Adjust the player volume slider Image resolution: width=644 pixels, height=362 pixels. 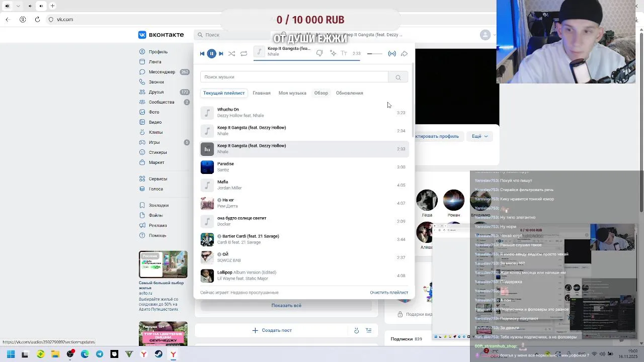(375, 54)
